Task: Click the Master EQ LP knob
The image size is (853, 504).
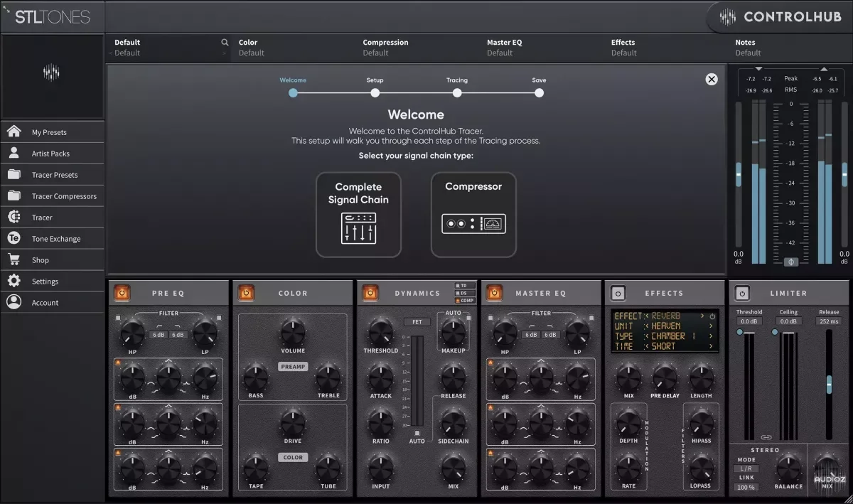Action: (577, 333)
